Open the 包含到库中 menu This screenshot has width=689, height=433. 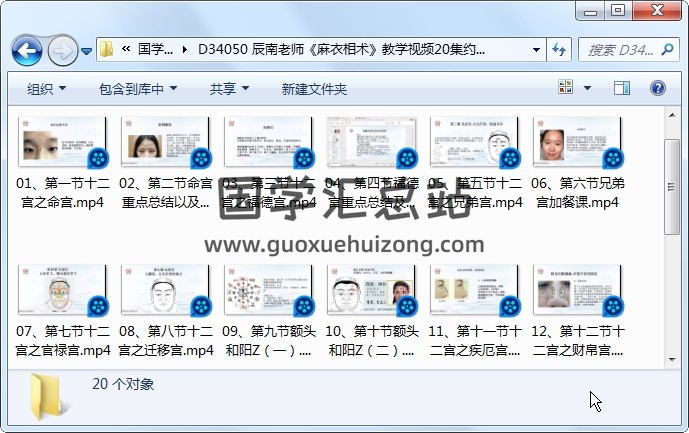(138, 89)
